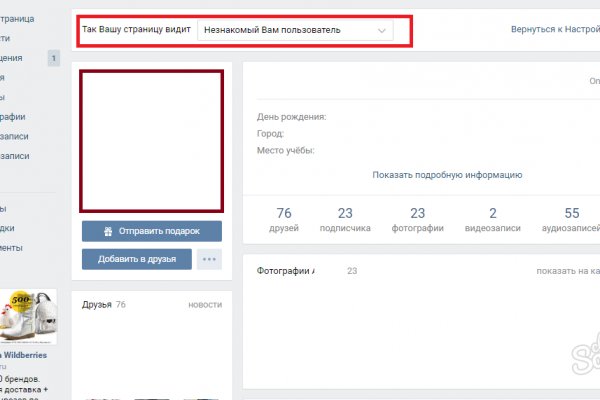
Task: Expand the Незнакомый Вам пользователь dropdown
Action: coord(294,30)
